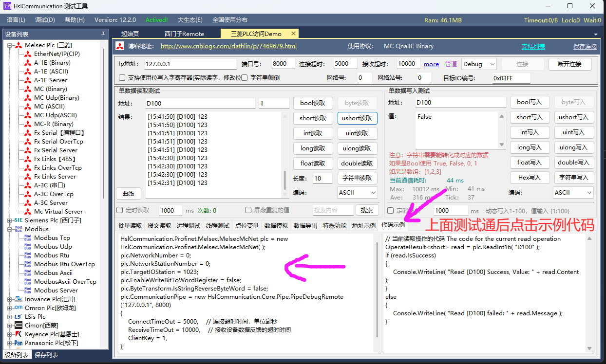Tick the timed write checkbox beside 1000 ms
The width and height of the screenshot is (606, 364).
[x=390, y=211]
